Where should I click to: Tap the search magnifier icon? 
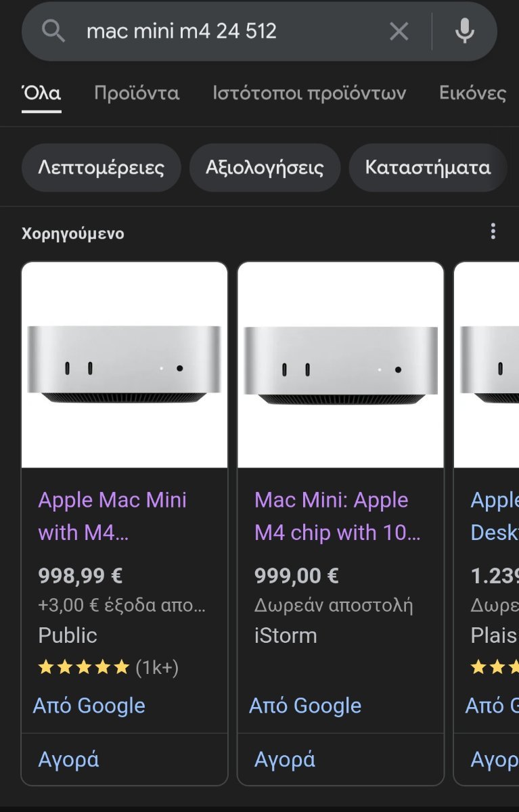click(53, 31)
